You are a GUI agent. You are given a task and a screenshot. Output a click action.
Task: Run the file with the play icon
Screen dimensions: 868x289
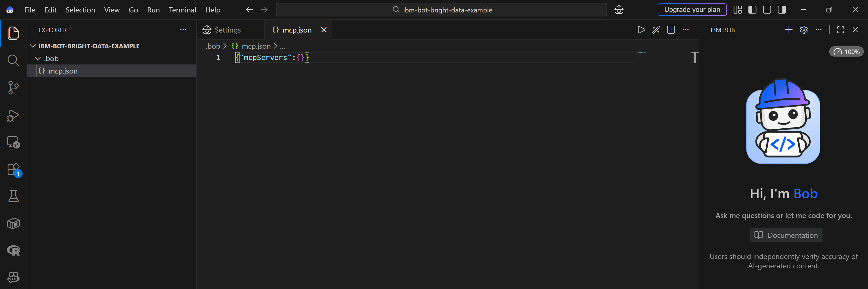pyautogui.click(x=641, y=30)
